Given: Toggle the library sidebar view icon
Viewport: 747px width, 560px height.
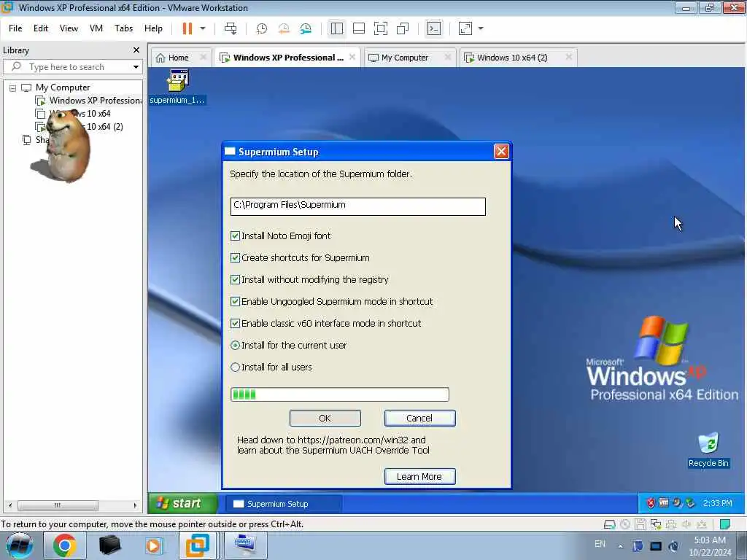Looking at the screenshot, I should (337, 28).
